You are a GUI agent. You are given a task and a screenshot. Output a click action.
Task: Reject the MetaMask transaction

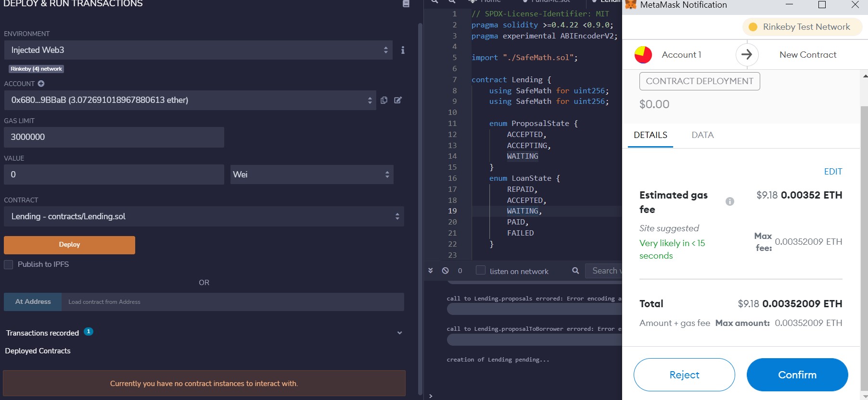684,375
